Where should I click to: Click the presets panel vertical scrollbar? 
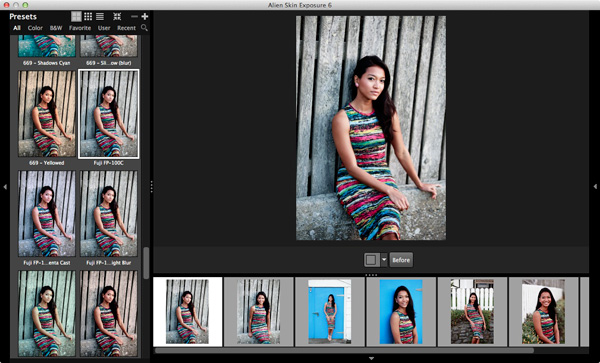click(x=146, y=263)
